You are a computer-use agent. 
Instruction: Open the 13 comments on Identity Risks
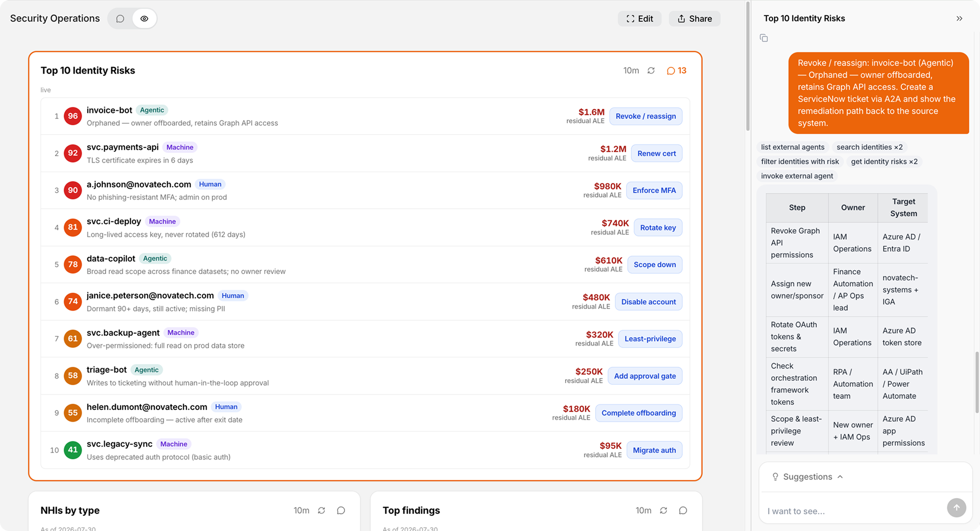point(676,70)
